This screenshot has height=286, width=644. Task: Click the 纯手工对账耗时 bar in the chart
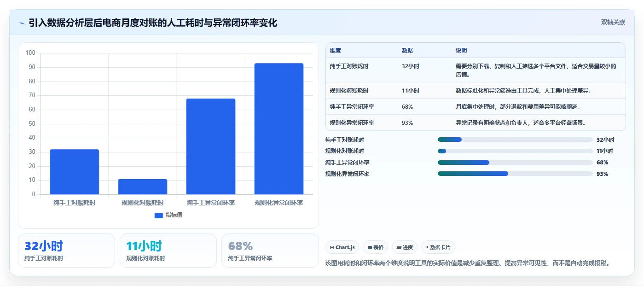coord(75,172)
